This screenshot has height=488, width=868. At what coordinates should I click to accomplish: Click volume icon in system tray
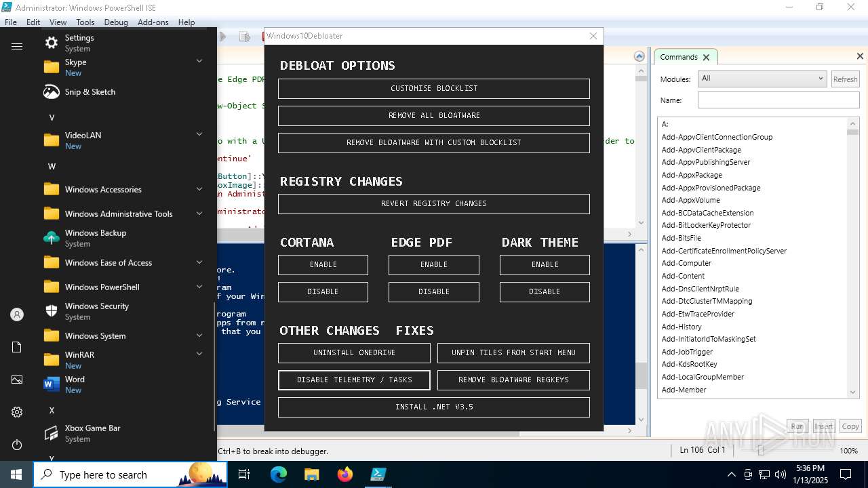coord(781,474)
